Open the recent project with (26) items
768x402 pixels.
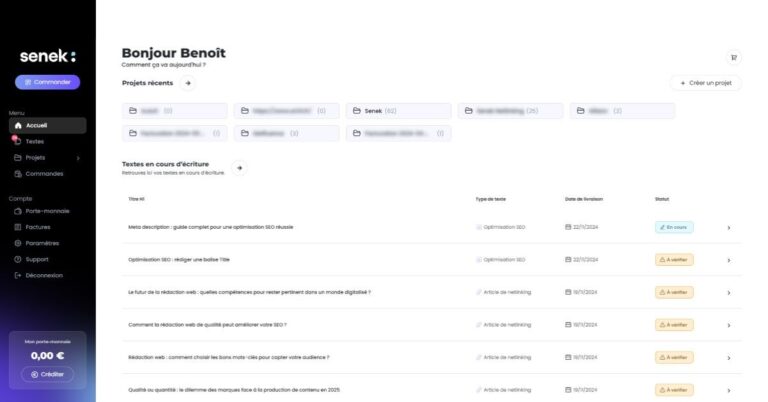tap(511, 111)
